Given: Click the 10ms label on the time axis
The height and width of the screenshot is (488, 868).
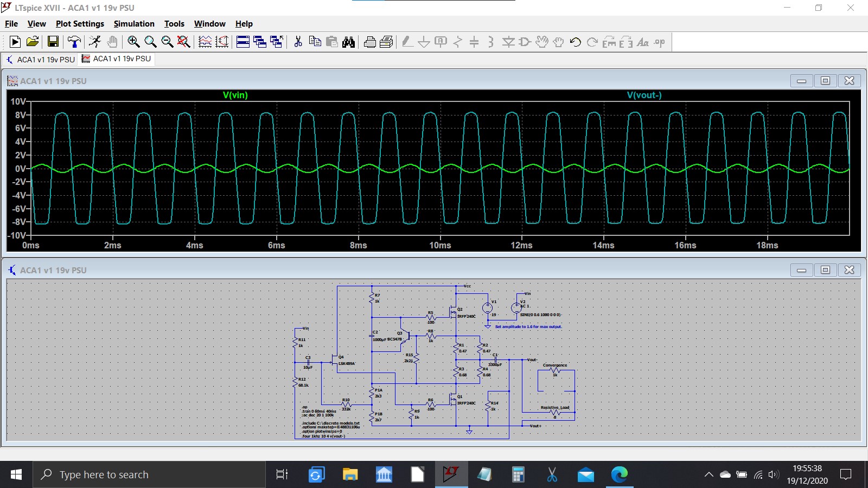Looking at the screenshot, I should pyautogui.click(x=440, y=245).
